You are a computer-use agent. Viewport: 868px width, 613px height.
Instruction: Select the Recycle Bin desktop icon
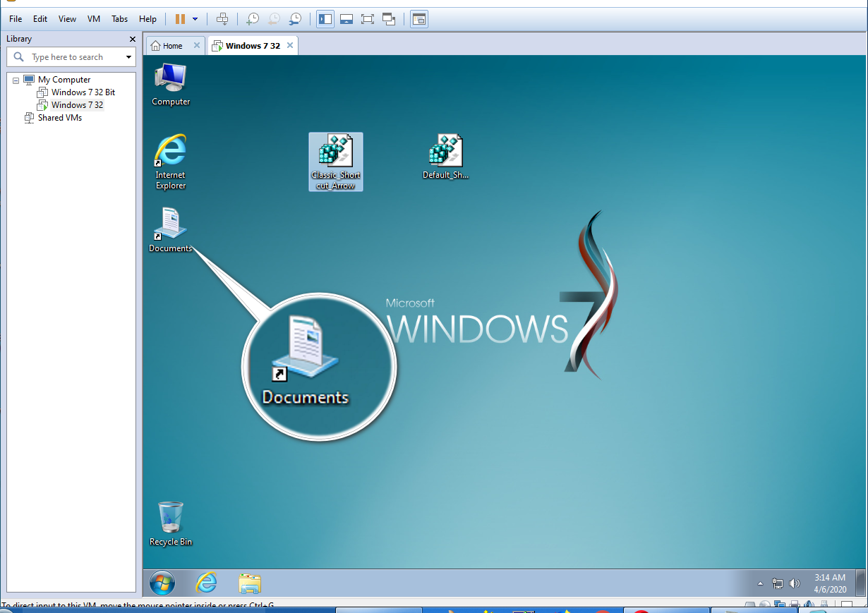[171, 523]
